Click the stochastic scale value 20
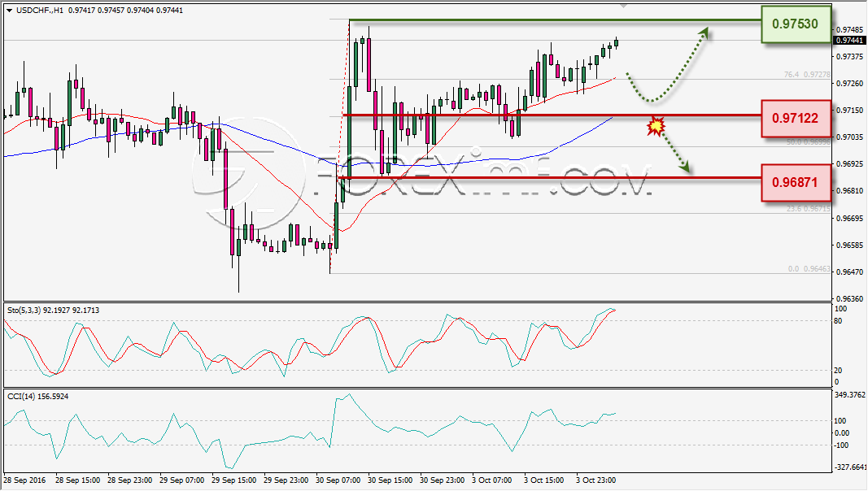This screenshot has width=868, height=491. pyautogui.click(x=838, y=371)
